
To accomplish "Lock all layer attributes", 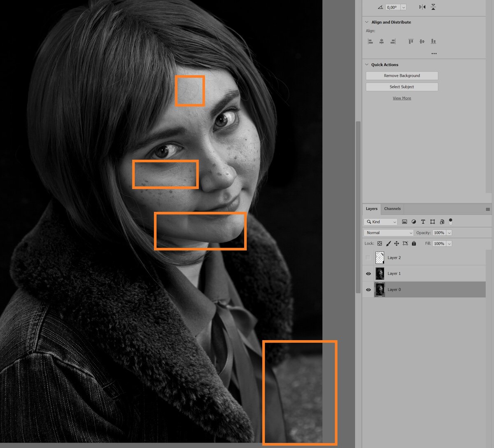I will click(414, 243).
